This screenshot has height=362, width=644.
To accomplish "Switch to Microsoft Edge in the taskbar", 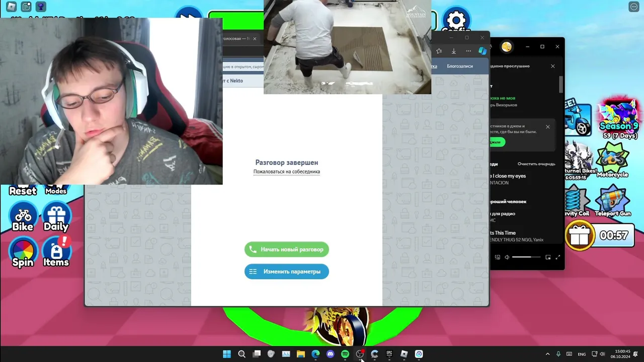I will coord(315,354).
